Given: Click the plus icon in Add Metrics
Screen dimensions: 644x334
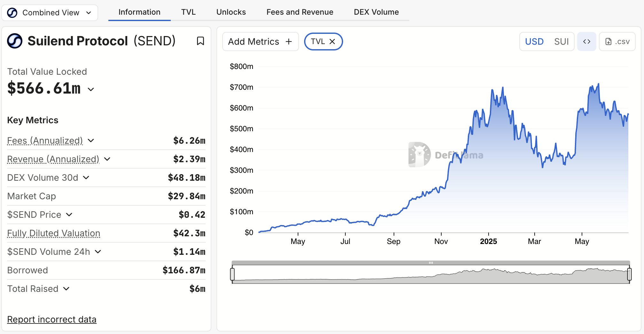Looking at the screenshot, I should pos(289,42).
